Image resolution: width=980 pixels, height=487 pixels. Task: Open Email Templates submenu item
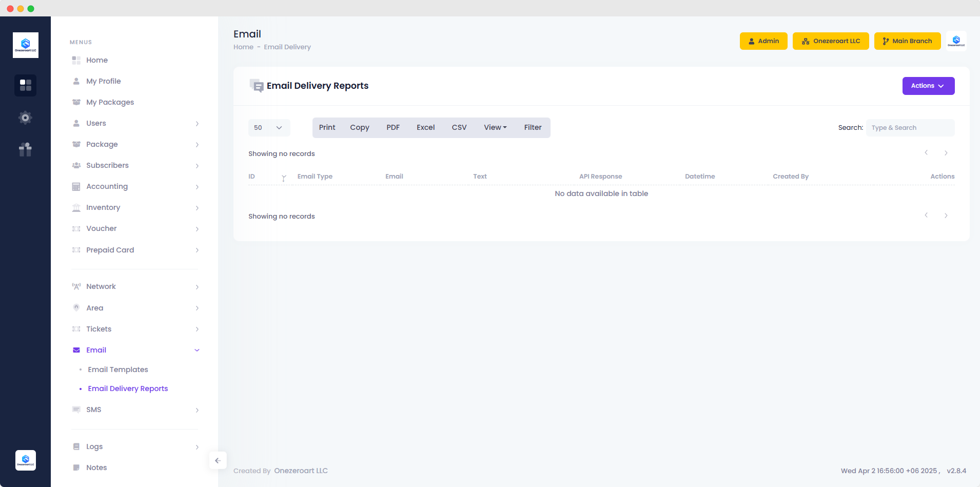[118, 369]
